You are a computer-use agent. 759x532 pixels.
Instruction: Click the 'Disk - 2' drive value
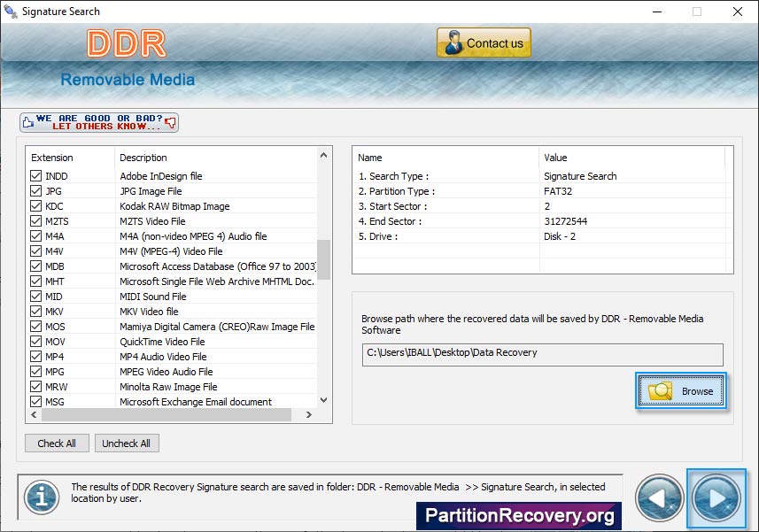tap(560, 236)
